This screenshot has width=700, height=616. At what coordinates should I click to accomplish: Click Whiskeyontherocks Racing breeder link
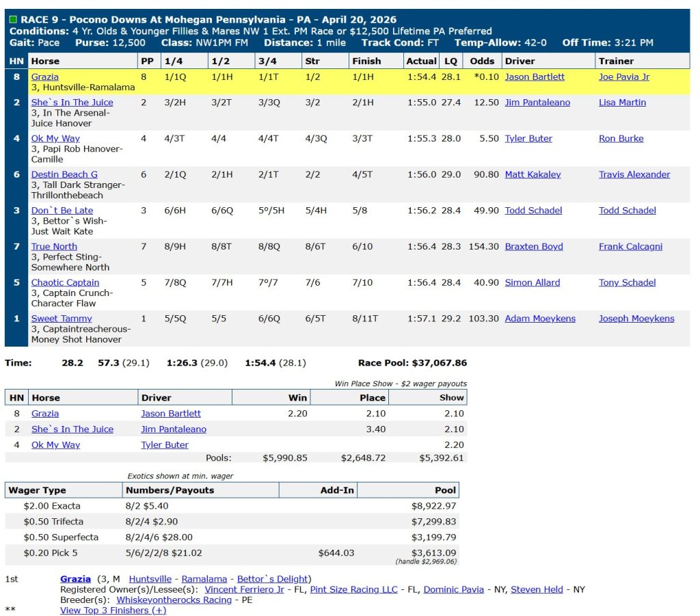(174, 600)
